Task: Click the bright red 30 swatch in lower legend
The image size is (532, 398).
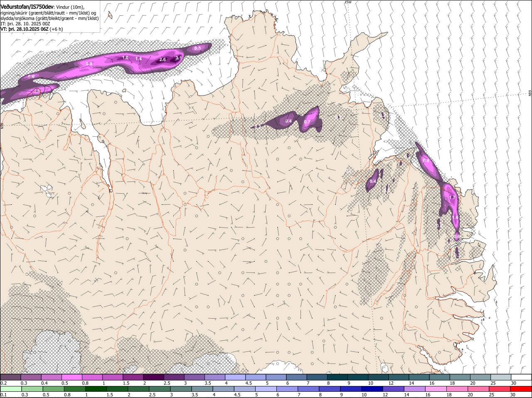Action: tap(521, 389)
